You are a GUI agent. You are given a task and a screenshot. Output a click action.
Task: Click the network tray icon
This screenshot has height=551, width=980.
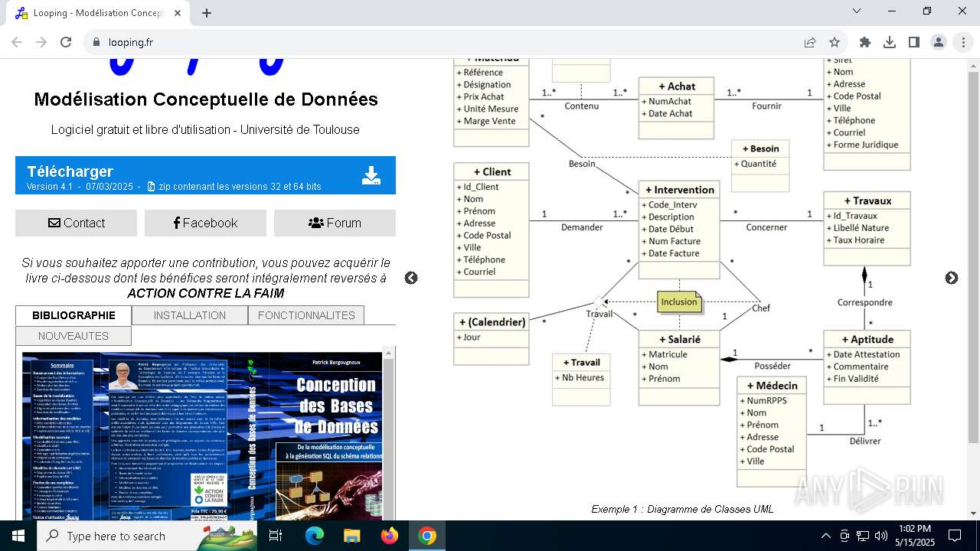[863, 536]
